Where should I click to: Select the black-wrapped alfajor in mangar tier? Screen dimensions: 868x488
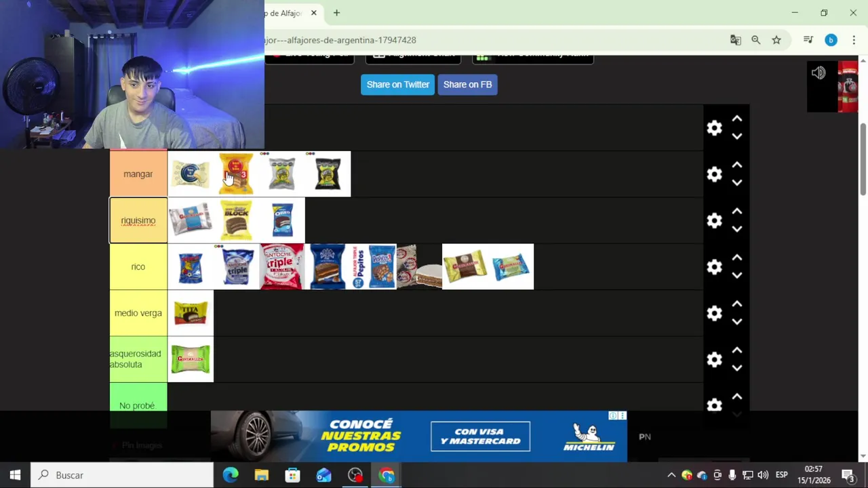(x=328, y=174)
